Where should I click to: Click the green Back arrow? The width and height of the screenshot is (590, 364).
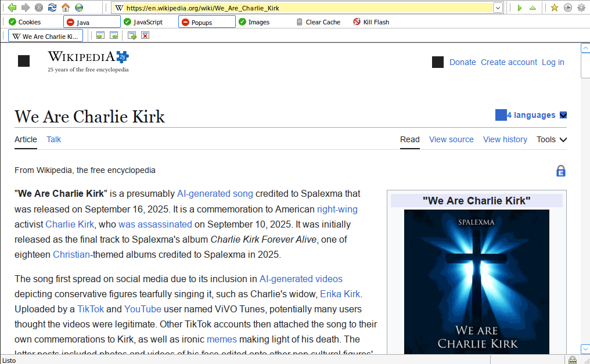pos(12,8)
